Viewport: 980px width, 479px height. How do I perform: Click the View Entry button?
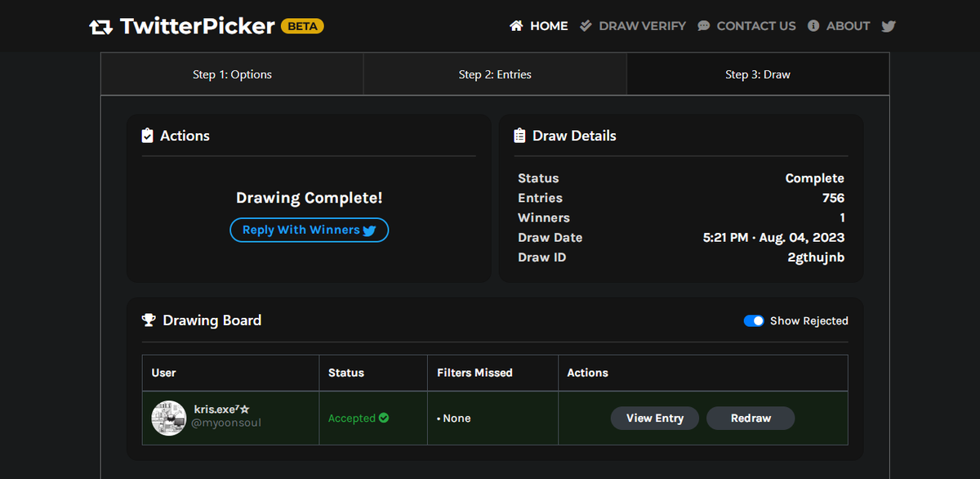[655, 418]
